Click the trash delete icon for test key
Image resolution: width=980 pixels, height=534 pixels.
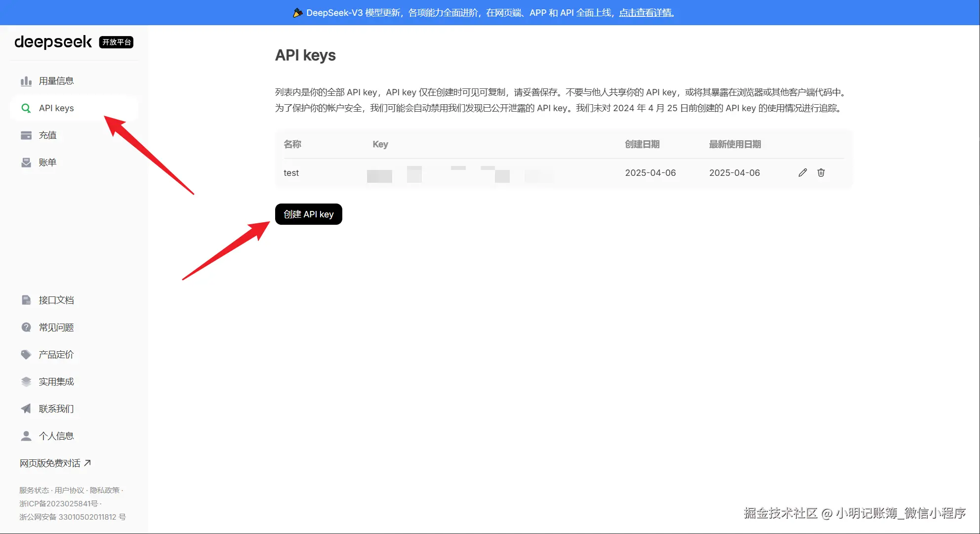(x=821, y=172)
